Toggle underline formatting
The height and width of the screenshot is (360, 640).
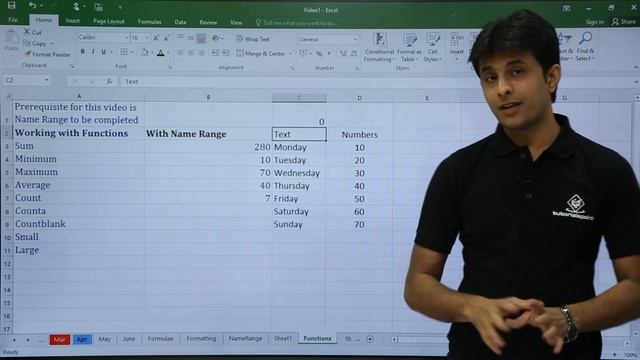[x=104, y=52]
